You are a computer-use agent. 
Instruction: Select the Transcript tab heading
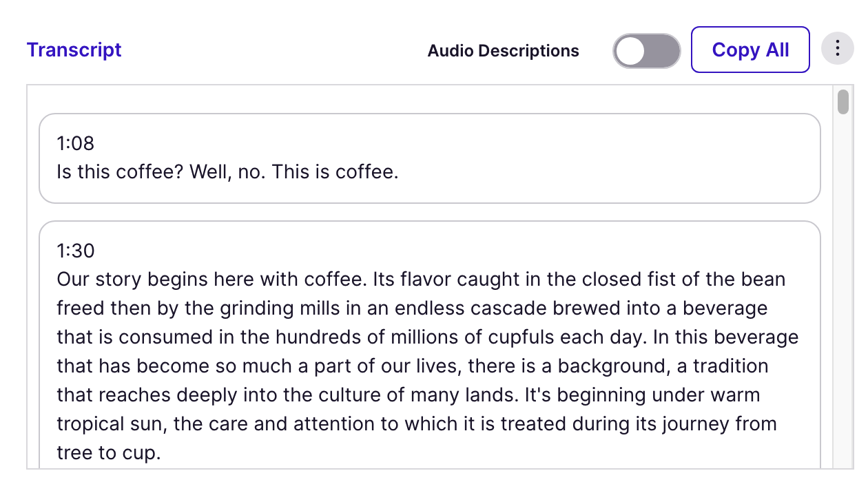[74, 50]
